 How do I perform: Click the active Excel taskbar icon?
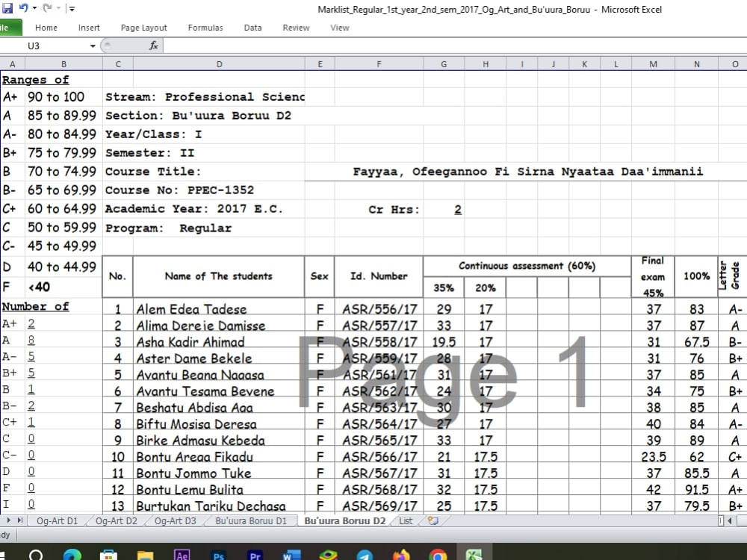click(x=474, y=553)
